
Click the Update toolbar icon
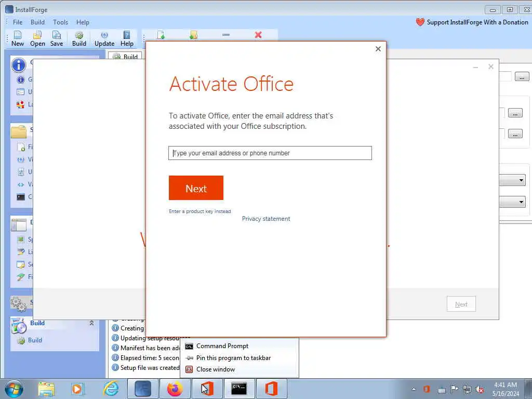point(104,38)
